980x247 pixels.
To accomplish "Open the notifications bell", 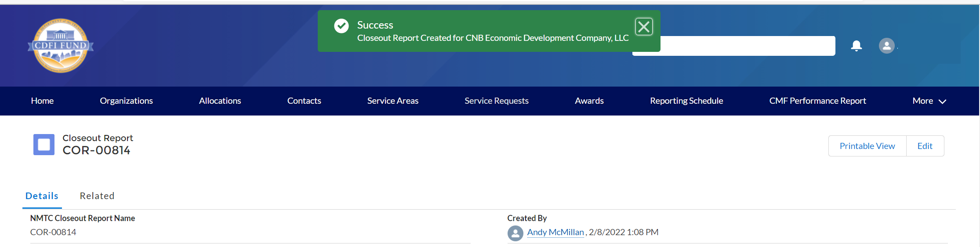I will pyautogui.click(x=856, y=46).
